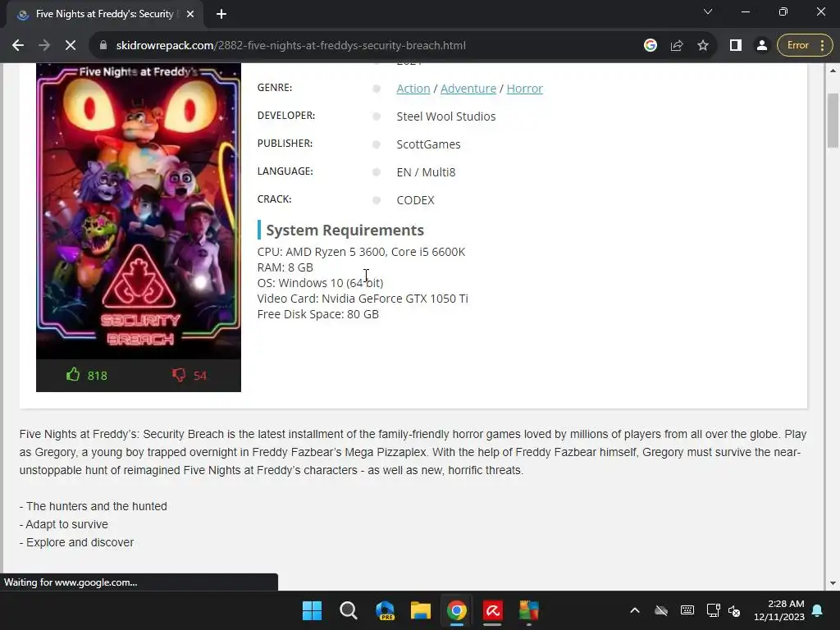840x630 pixels.
Task: Open the Chrome profile menu
Action: click(x=761, y=46)
